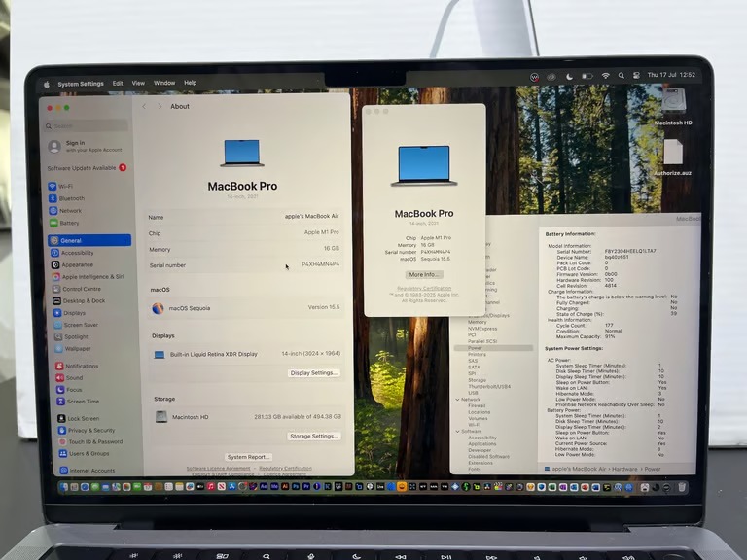Click Display Settings button
747x560 pixels.
(x=314, y=373)
